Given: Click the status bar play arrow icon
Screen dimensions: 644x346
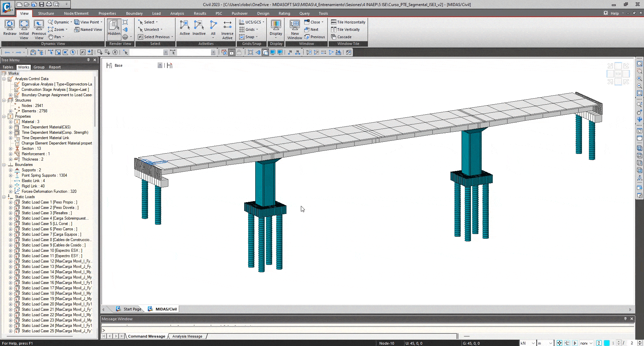Looking at the screenshot, I should click(x=575, y=343).
